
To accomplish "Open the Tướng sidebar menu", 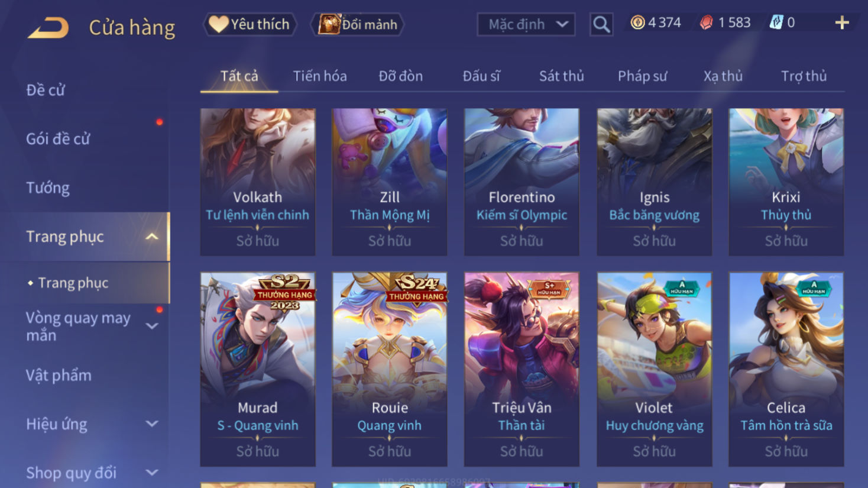I will pos(48,188).
